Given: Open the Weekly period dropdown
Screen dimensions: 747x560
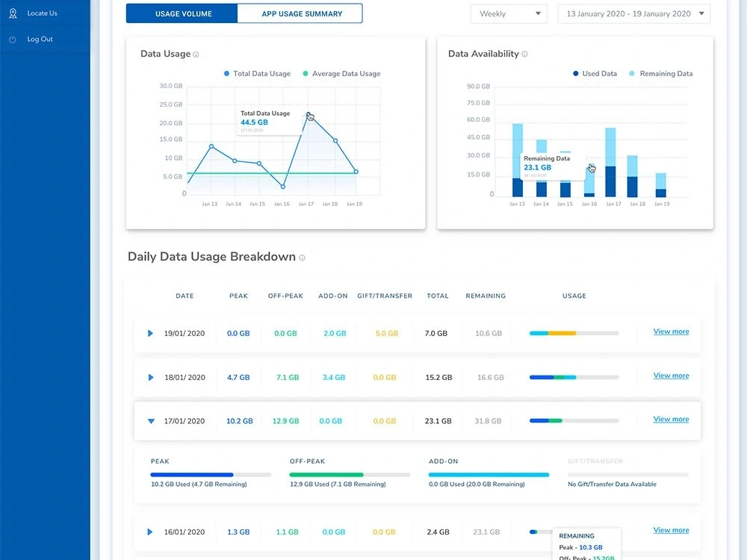Looking at the screenshot, I should click(x=509, y=13).
